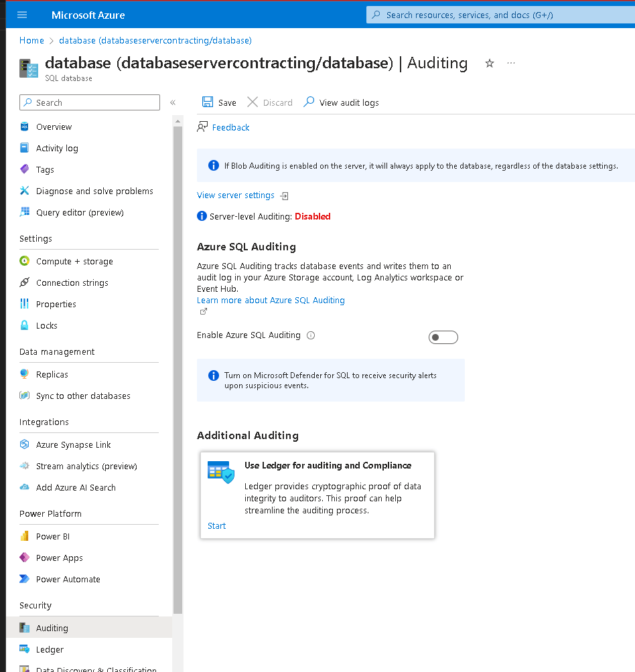Click the open-in-tab icon beside View server settings
The height and width of the screenshot is (672, 635).
pos(284,196)
